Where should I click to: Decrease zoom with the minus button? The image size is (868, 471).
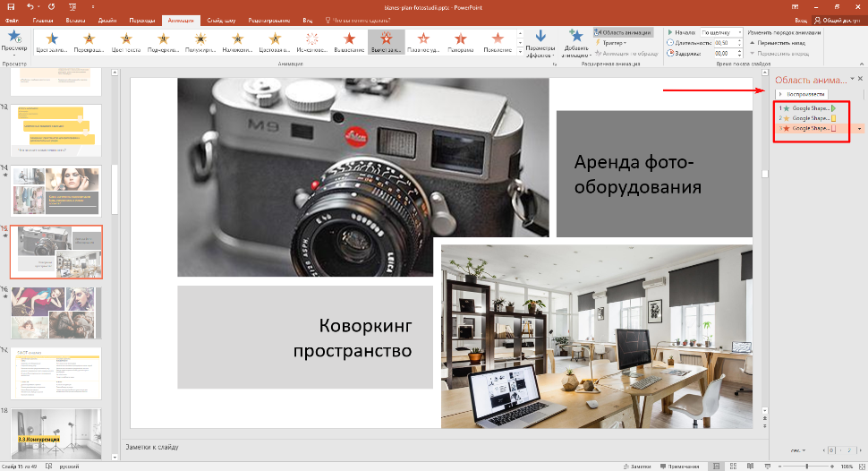[x=780, y=466]
